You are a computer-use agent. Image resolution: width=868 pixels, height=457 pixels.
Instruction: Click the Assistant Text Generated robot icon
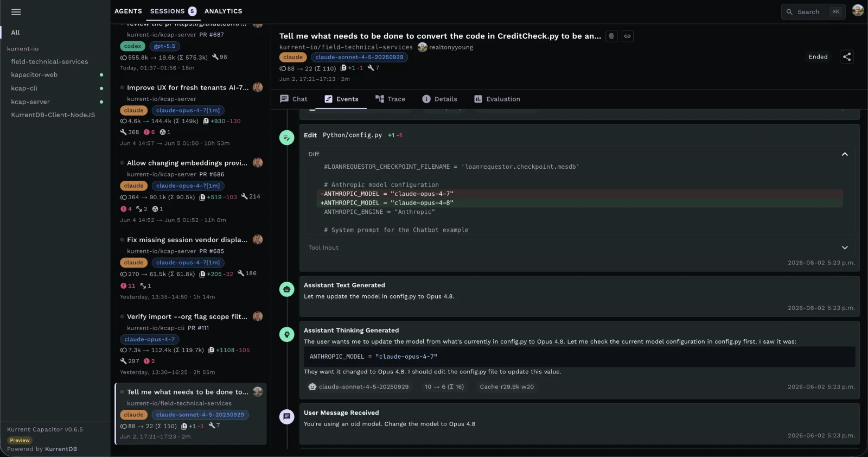coord(287,289)
